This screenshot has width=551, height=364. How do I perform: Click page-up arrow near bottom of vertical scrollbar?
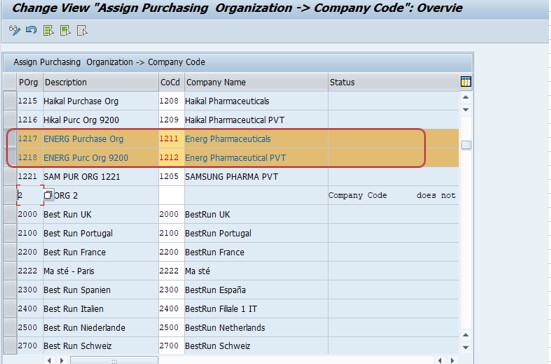pos(466,335)
